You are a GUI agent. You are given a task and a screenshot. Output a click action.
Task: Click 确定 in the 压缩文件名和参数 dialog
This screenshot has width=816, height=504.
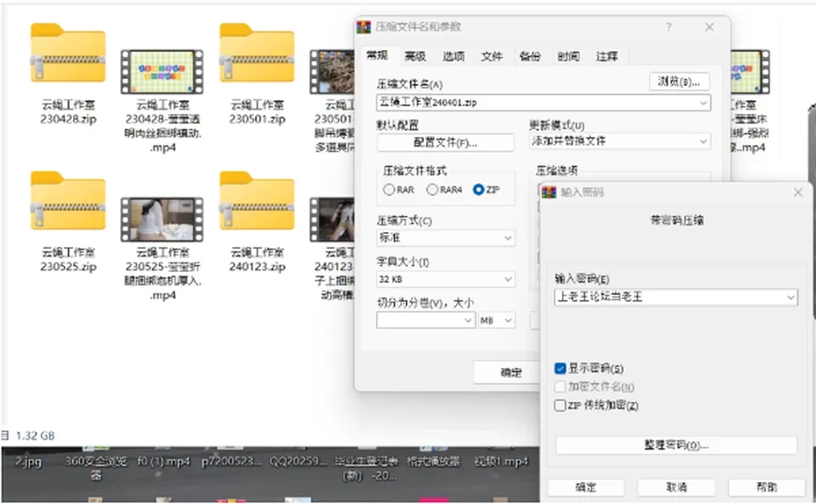pos(507,372)
